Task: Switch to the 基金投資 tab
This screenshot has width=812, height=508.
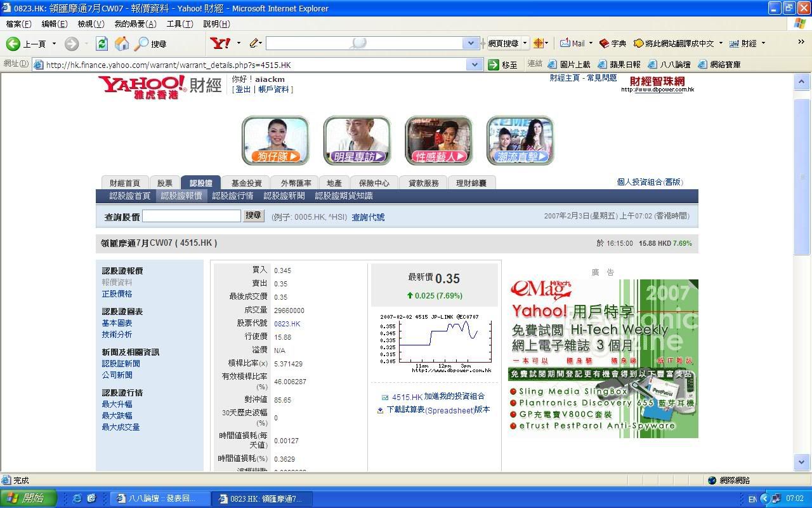Action: pyautogui.click(x=247, y=183)
